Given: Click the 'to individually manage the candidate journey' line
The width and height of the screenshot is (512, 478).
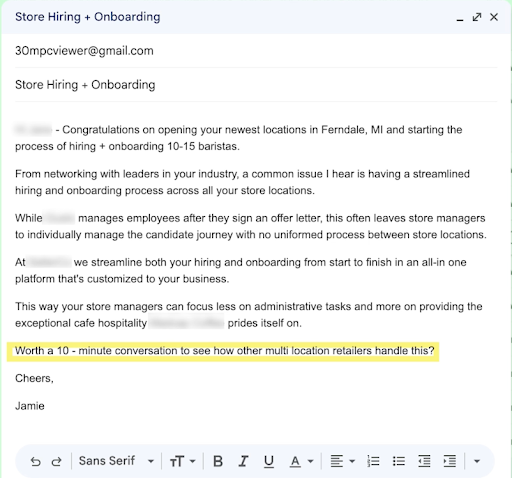Looking at the screenshot, I should 251,235.
